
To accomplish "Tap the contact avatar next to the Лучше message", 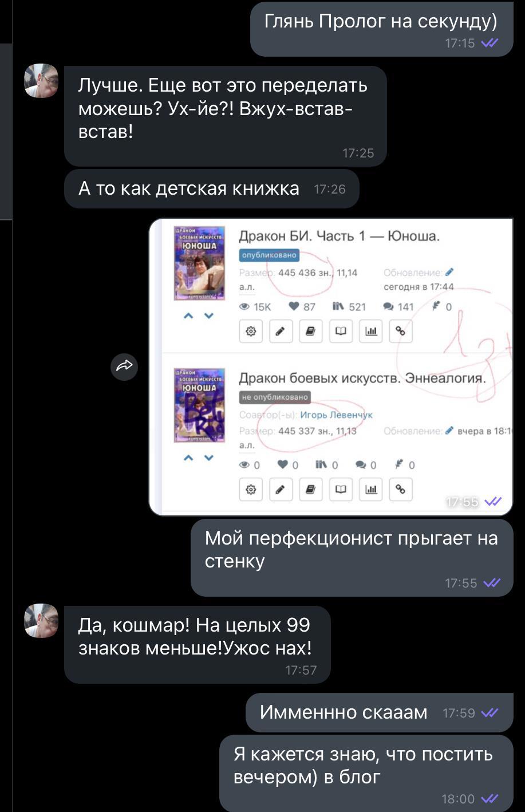I will pos(41,81).
